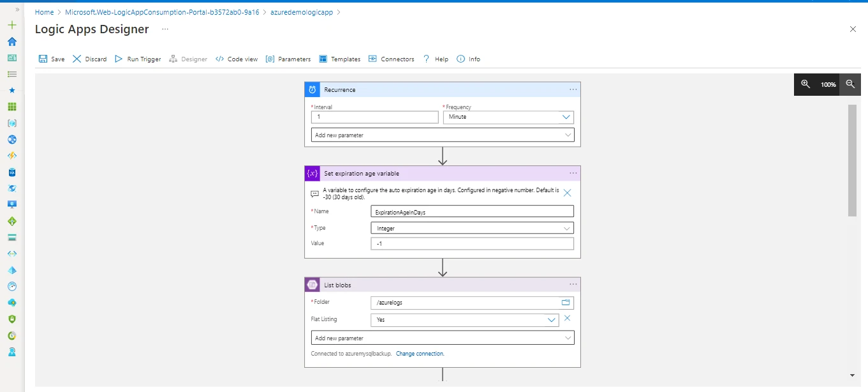This screenshot has width=868, height=392.
Task: Click the comment note icon on Set variable card
Action: pyautogui.click(x=314, y=192)
